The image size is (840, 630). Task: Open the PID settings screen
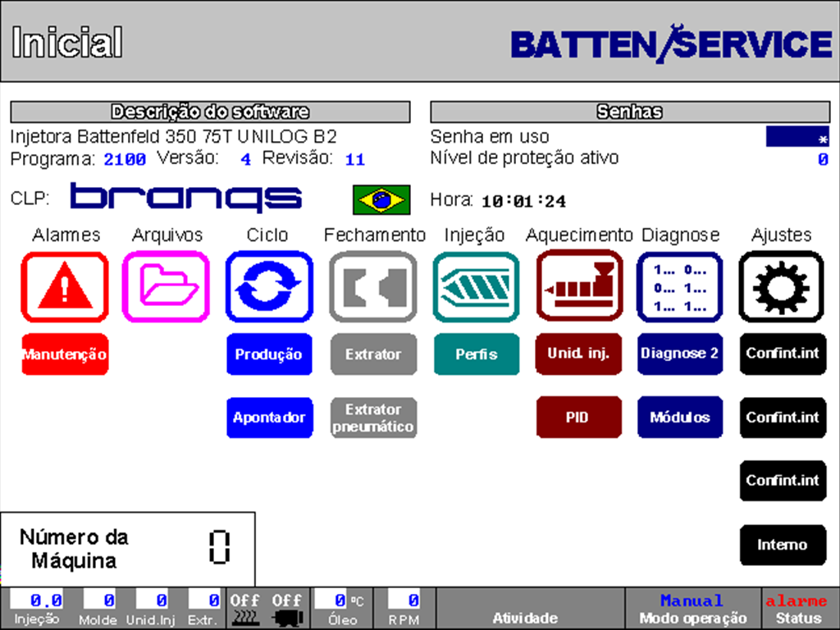click(x=578, y=418)
